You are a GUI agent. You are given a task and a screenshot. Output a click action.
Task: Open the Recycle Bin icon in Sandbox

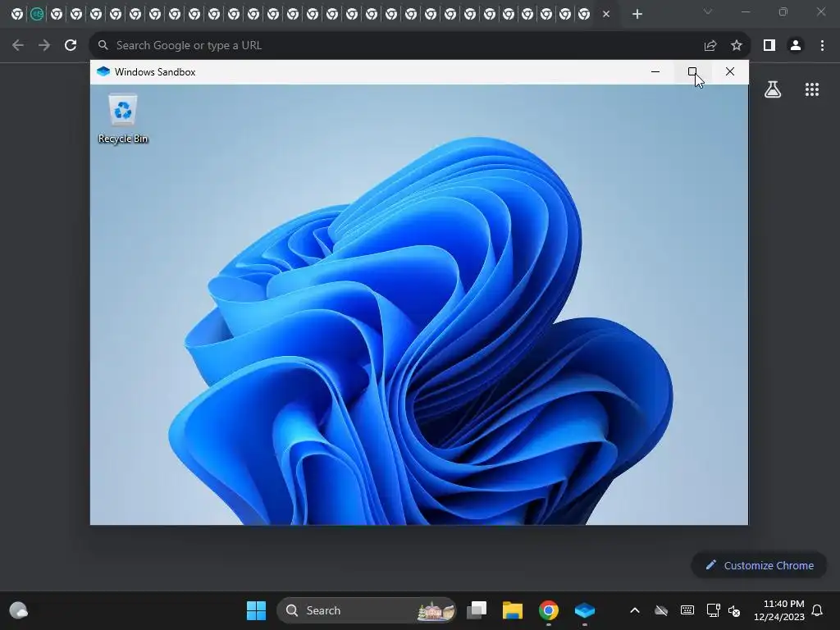(123, 119)
